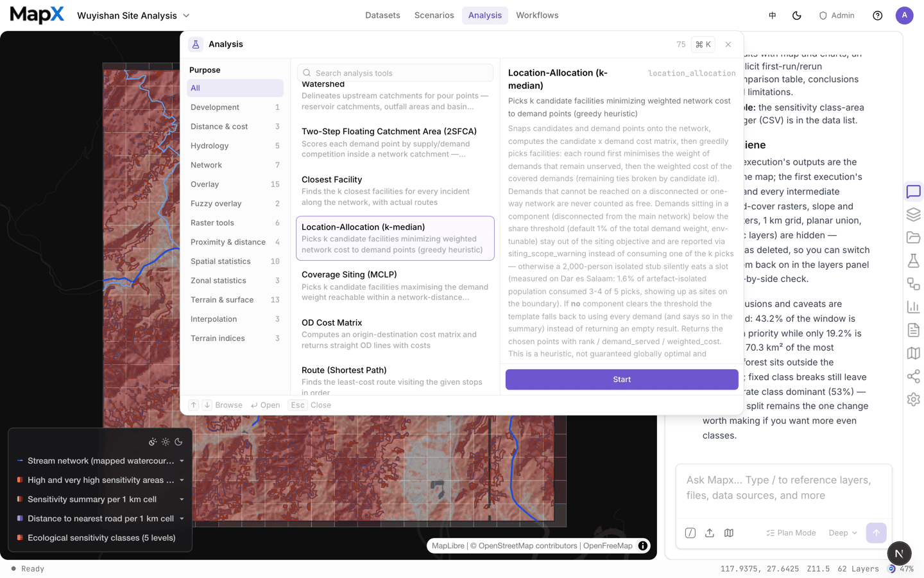Image resolution: width=924 pixels, height=578 pixels.
Task: Select the OD Cost Matrix tool
Action: coord(395,334)
